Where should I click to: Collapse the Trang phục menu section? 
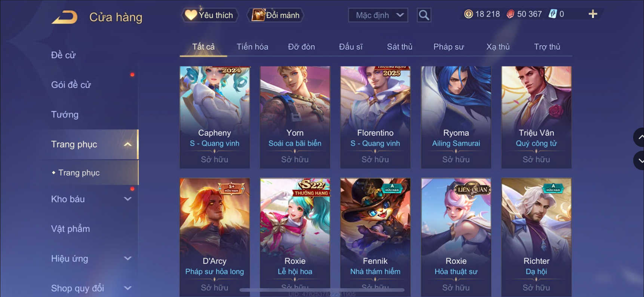128,144
